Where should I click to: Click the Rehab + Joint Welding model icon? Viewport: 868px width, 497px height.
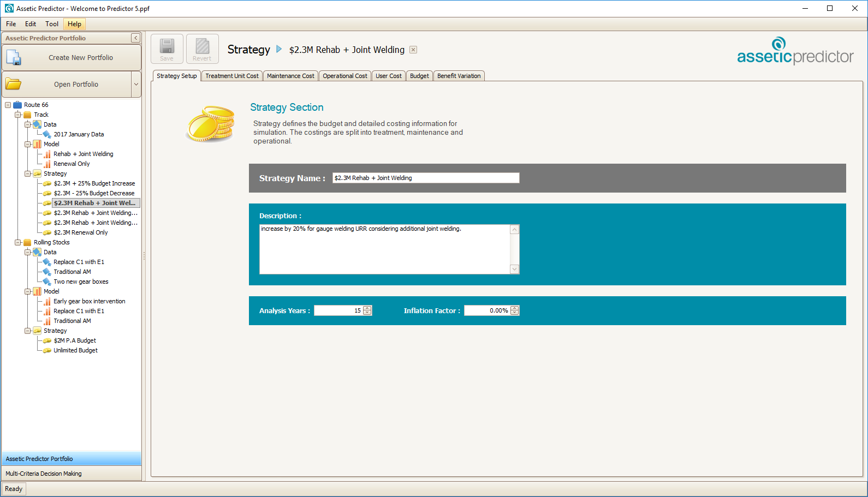47,154
